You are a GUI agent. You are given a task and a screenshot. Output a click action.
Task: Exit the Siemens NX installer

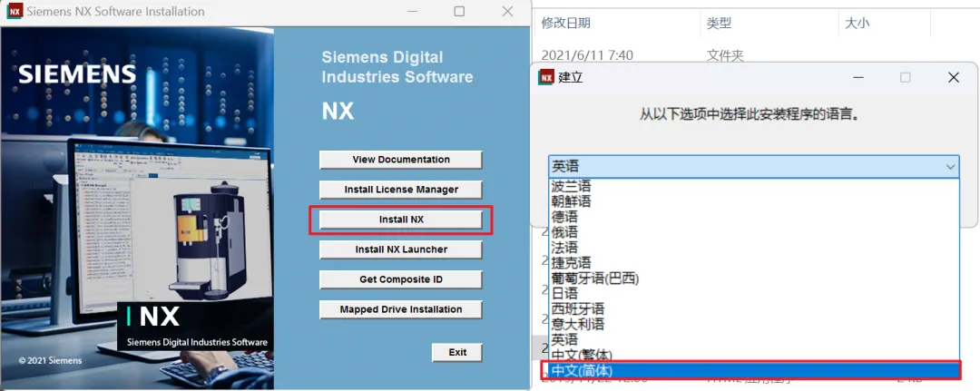[x=457, y=352]
